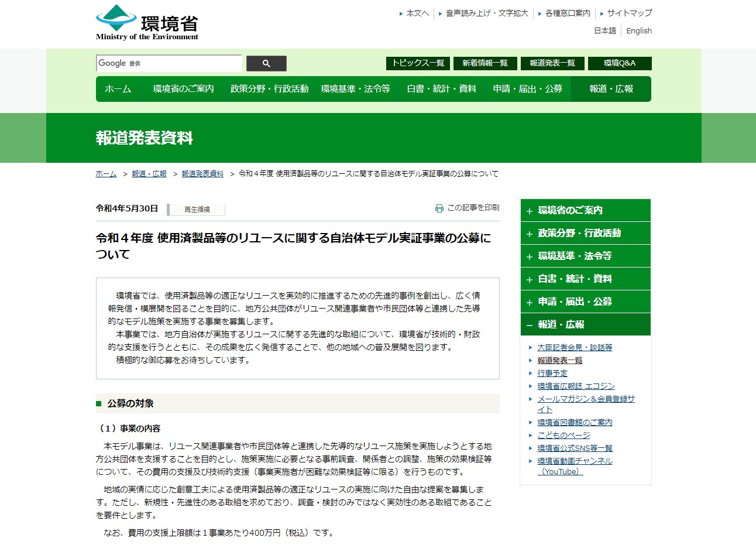This screenshot has width=756, height=548.
Task: Expand the 申請・届出・公募 sidebar section
Action: [529, 302]
